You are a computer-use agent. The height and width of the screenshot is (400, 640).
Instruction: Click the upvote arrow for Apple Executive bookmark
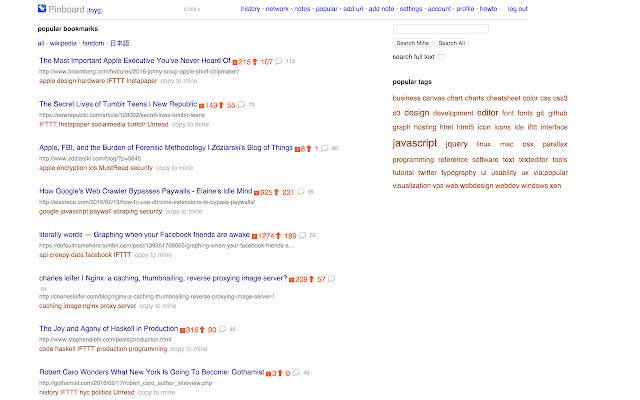pos(255,62)
